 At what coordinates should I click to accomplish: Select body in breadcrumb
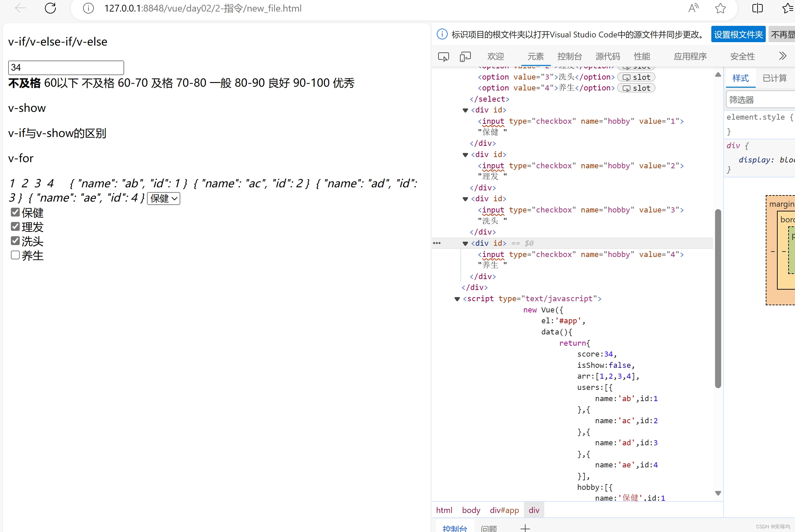click(x=471, y=510)
